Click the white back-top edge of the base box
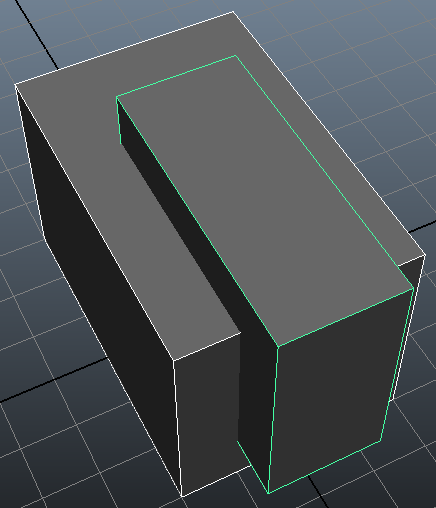This screenshot has height=508, width=436. pyautogui.click(x=124, y=49)
